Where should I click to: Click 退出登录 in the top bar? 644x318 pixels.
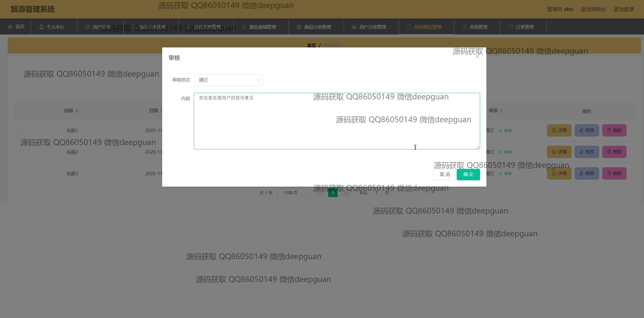click(623, 9)
